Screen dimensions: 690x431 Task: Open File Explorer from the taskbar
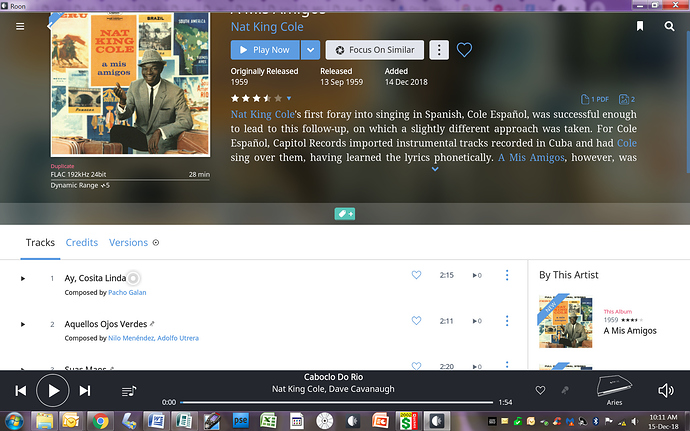coord(44,421)
